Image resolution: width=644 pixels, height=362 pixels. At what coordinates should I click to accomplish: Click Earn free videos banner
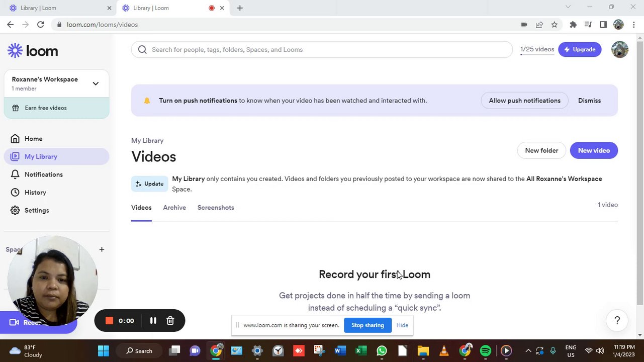click(56, 108)
